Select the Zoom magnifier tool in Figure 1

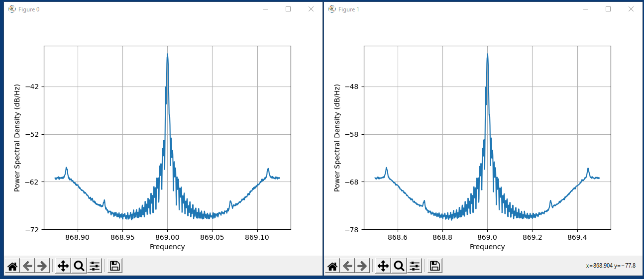(x=399, y=266)
